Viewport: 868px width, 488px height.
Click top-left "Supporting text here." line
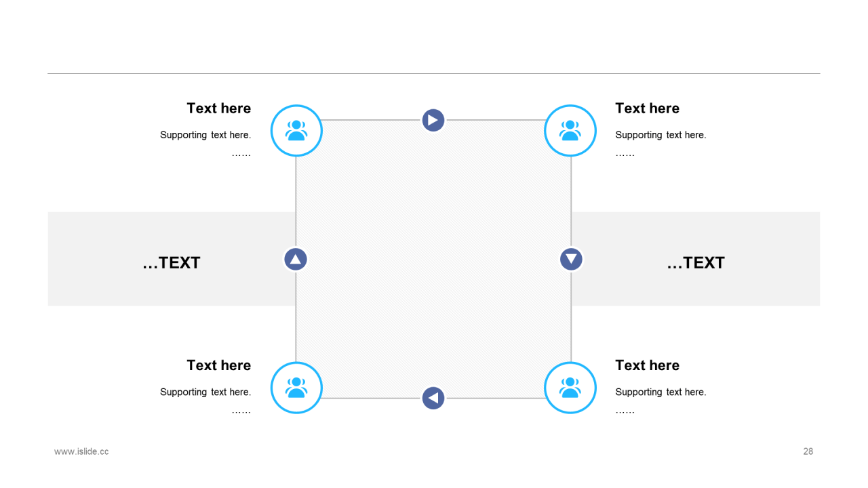[x=205, y=135]
